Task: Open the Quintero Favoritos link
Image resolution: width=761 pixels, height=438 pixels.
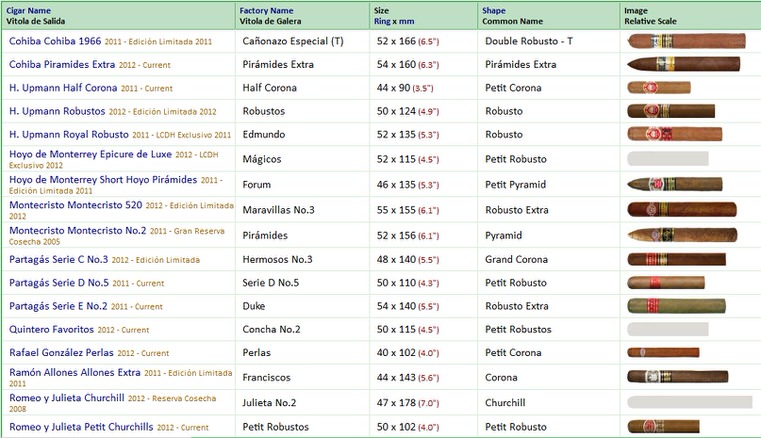Action: pos(51,330)
